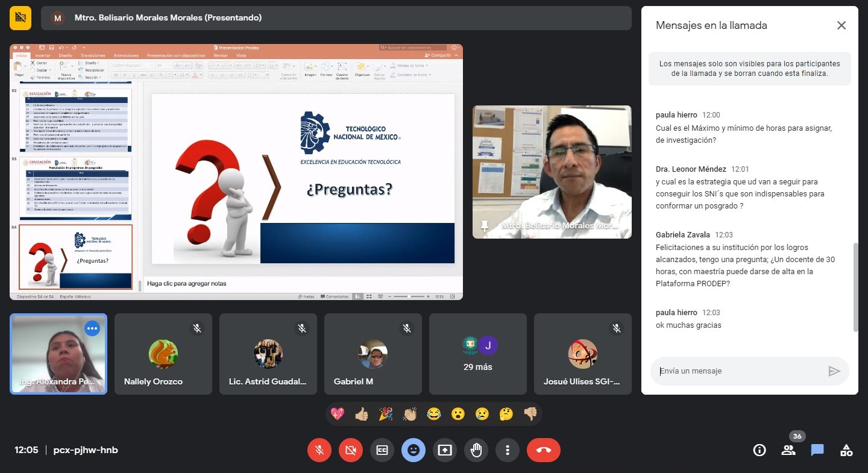Open options on Ing. Alexandra's tile
Image resolution: width=868 pixels, height=473 pixels.
point(92,328)
